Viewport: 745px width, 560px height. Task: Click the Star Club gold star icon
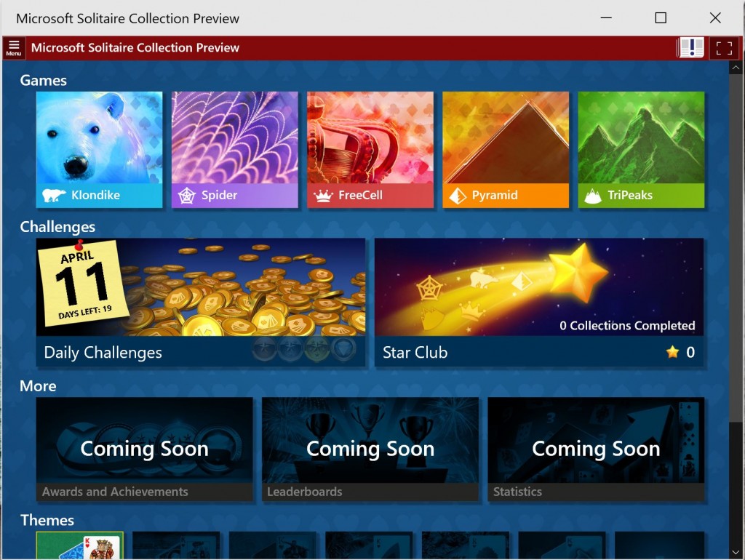pos(672,352)
